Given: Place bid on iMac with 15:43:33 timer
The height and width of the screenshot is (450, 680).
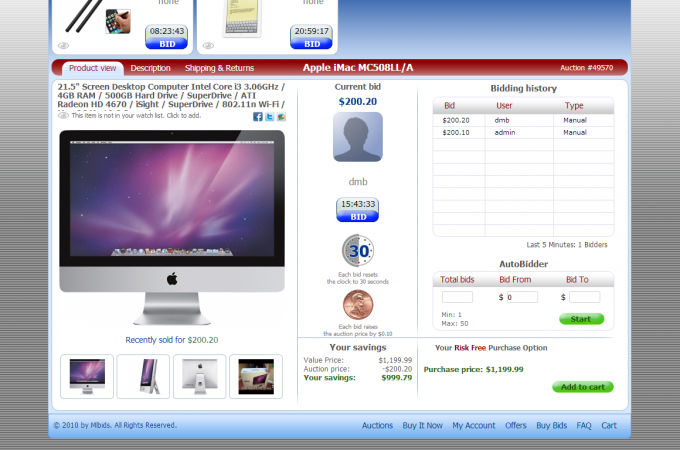Looking at the screenshot, I should (358, 216).
